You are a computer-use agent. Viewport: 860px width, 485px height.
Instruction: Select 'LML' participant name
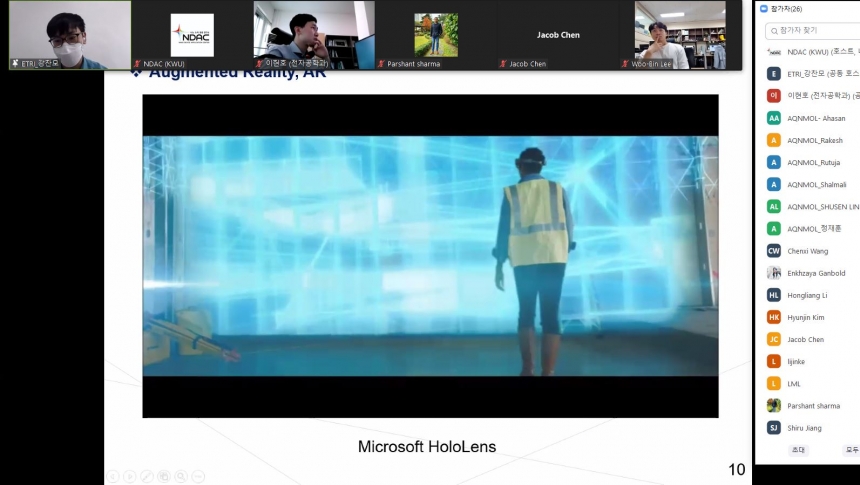click(794, 384)
